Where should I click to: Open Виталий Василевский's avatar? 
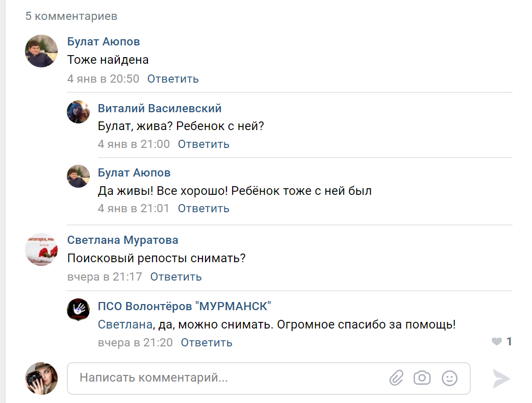pyautogui.click(x=79, y=112)
